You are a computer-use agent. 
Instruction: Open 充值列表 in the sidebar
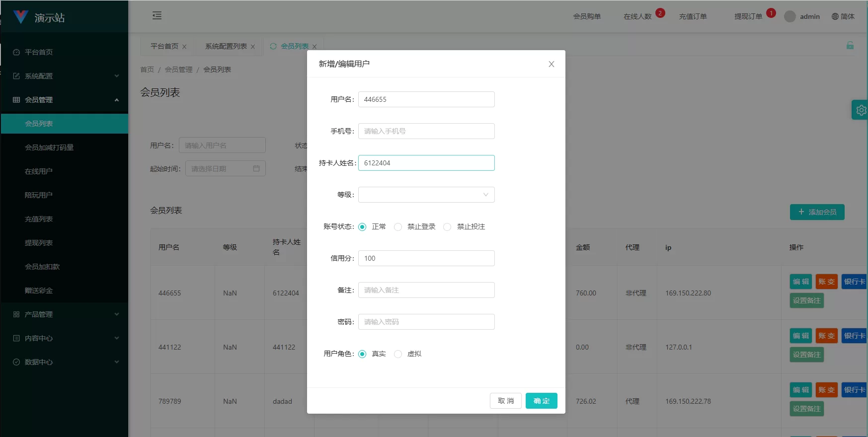click(x=39, y=219)
